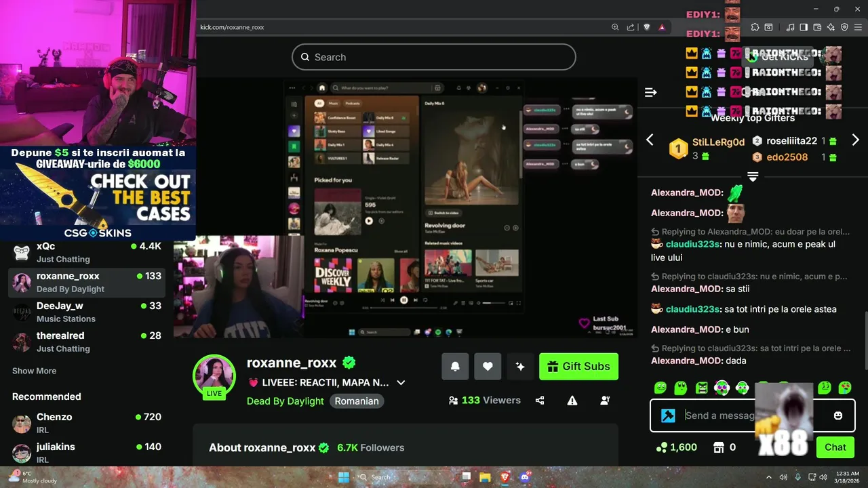Image resolution: width=868 pixels, height=488 pixels.
Task: Click the 133 Viewers count
Action: coord(485,401)
